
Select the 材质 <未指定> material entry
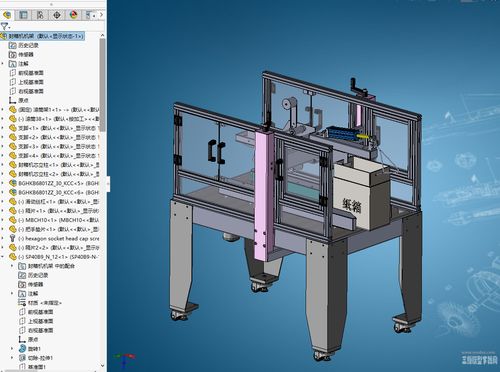(40, 303)
